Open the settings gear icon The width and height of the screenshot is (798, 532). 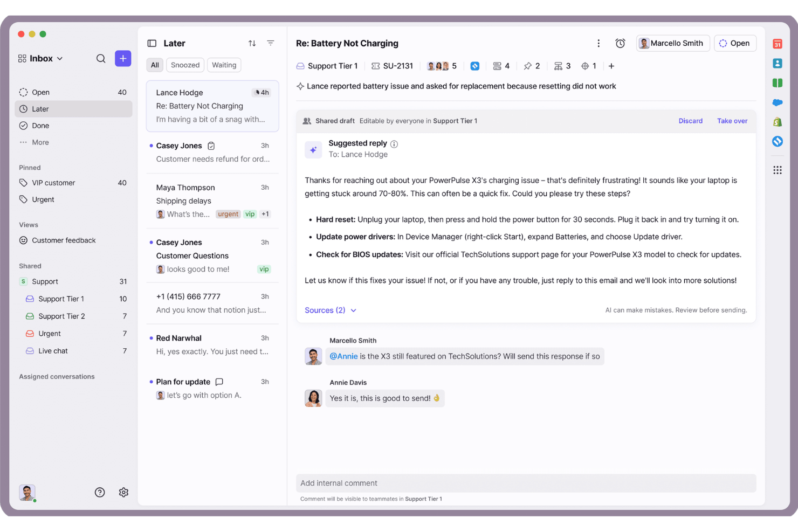(x=123, y=492)
